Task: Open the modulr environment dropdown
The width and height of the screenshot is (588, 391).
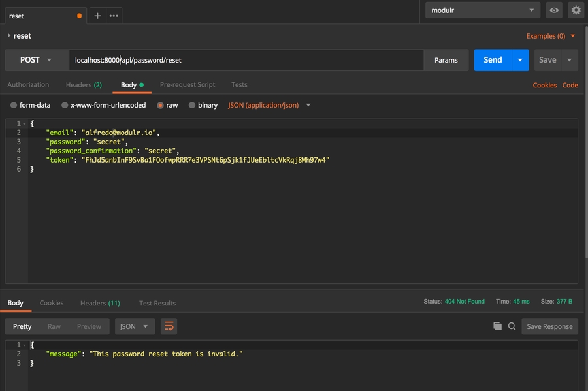Action: 483,10
